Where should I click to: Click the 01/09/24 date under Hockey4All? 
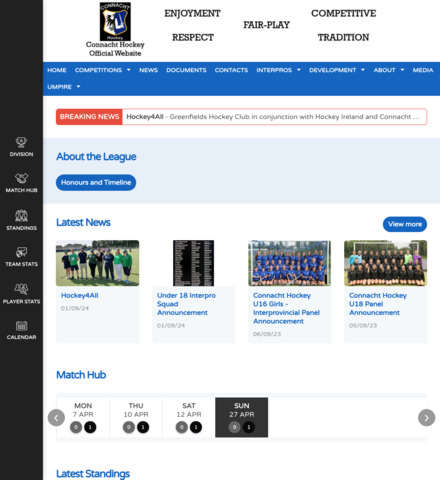pos(75,308)
